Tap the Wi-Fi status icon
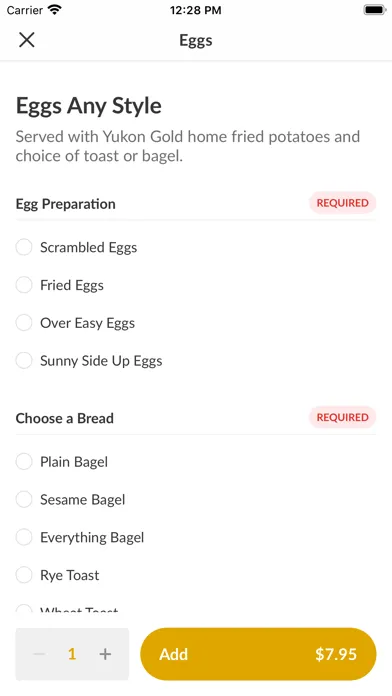392x696 pixels. (55, 10)
